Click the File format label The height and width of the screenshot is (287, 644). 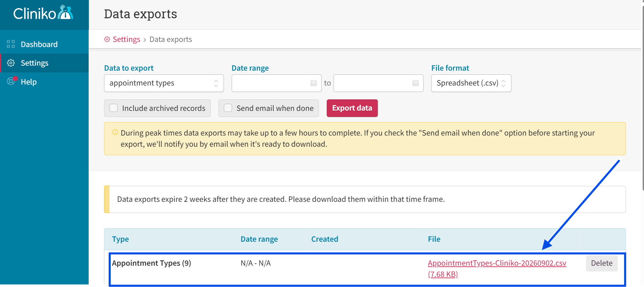450,68
